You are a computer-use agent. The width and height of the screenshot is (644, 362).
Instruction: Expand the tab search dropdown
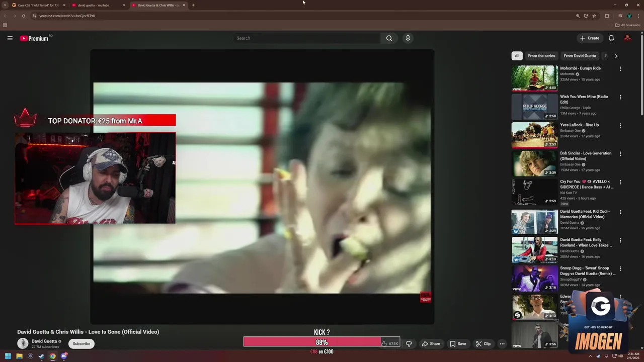5,5
